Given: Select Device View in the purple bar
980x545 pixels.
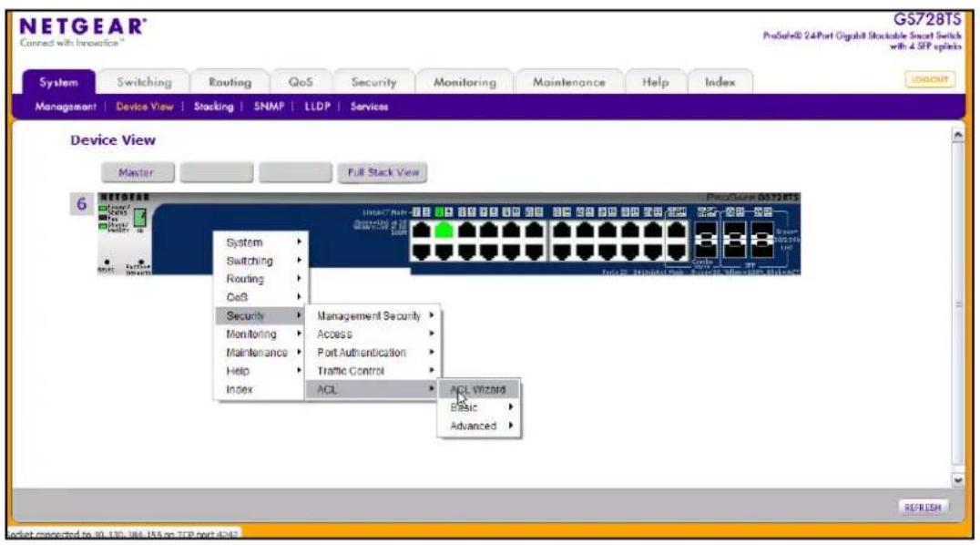Looking at the screenshot, I should pos(145,107).
